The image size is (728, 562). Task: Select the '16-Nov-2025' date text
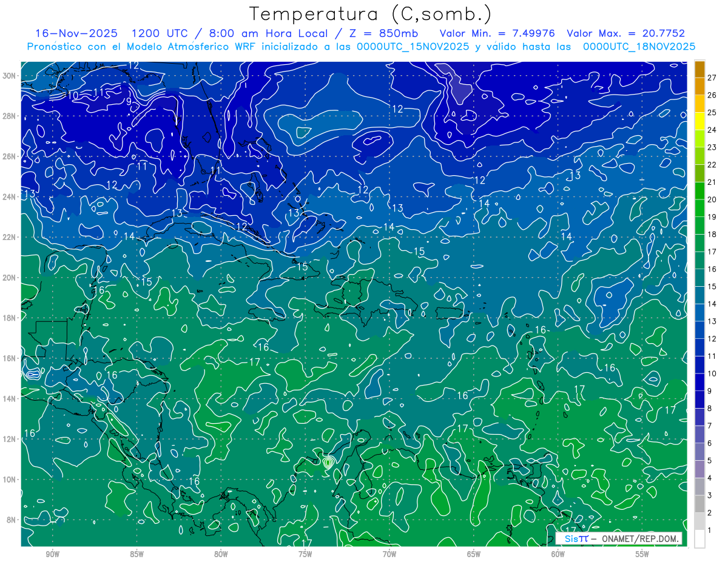coord(76,33)
